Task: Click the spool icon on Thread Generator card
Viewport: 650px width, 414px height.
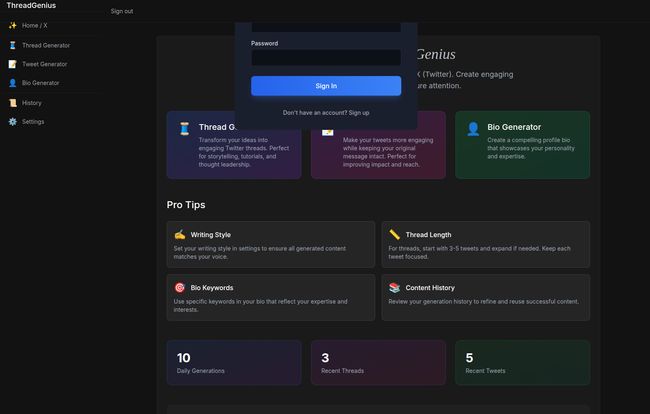Action: point(184,129)
